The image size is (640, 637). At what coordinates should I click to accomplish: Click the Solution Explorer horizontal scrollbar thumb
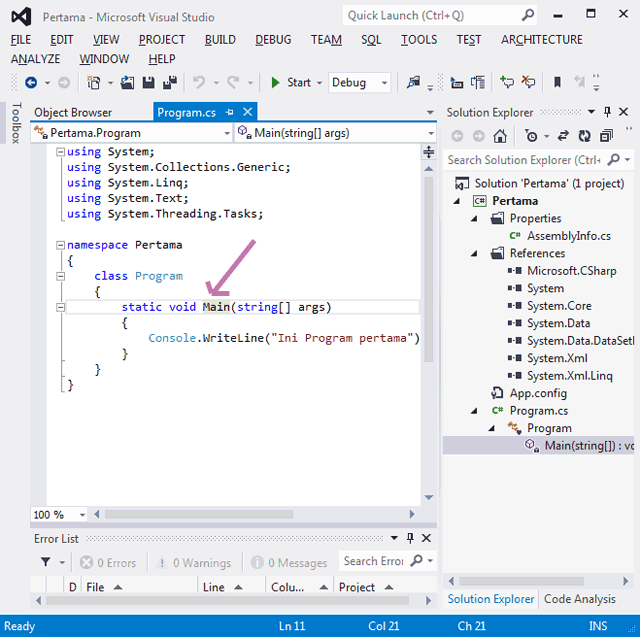point(521,581)
